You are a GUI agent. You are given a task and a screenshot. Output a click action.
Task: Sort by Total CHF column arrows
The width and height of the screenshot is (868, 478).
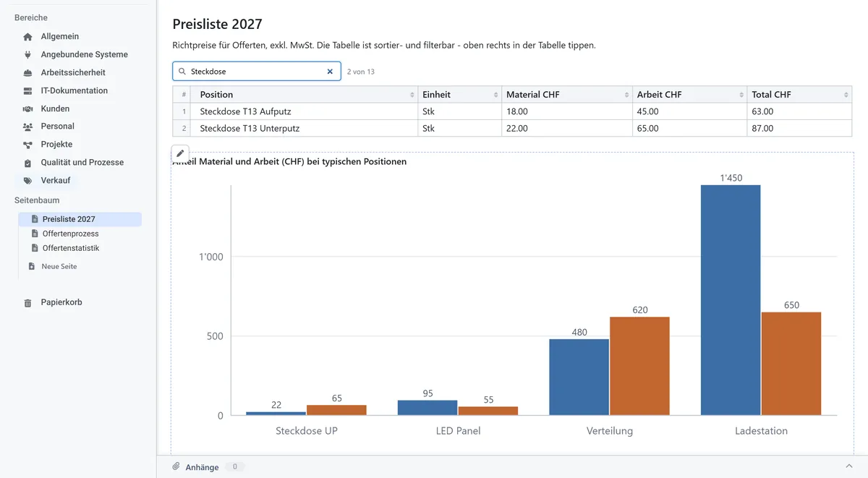pyautogui.click(x=846, y=95)
